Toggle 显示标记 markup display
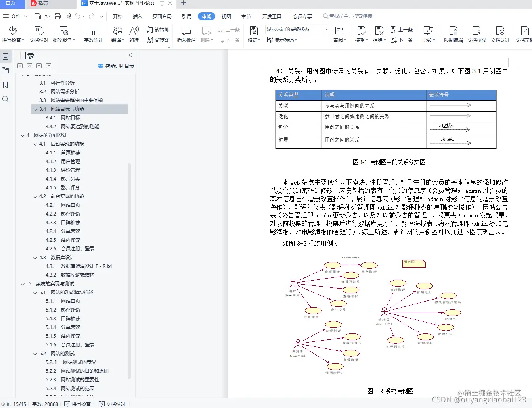The height and width of the screenshot is (408, 532). [x=282, y=40]
